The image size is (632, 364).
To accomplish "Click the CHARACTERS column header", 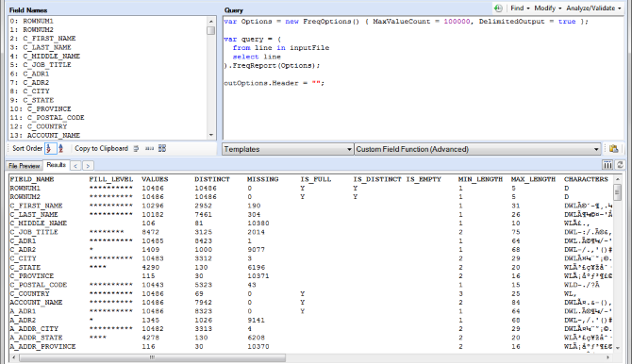I will click(586, 179).
